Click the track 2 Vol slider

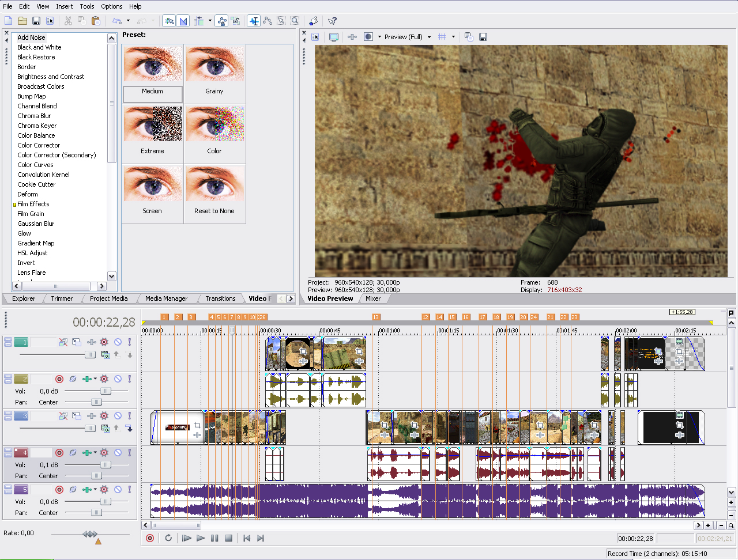click(x=105, y=391)
